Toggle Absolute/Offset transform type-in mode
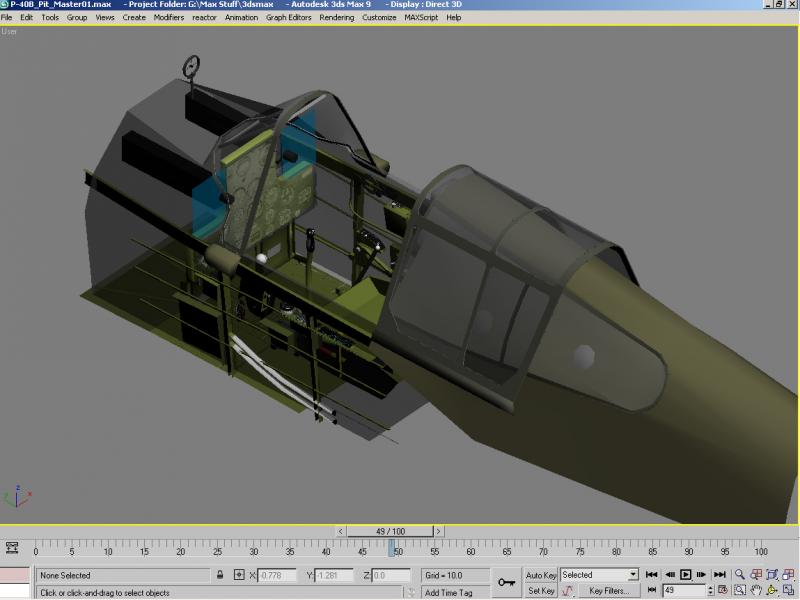This screenshot has height=600, width=800. (x=239, y=575)
